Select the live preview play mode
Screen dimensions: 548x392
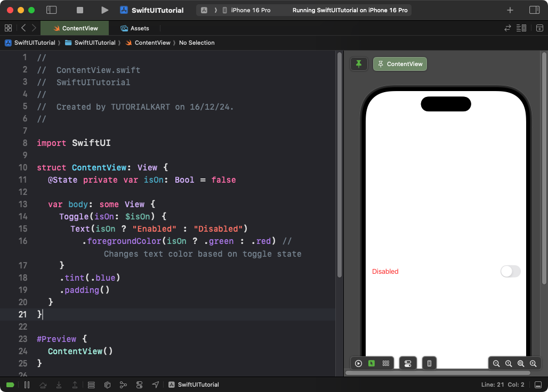click(358, 363)
